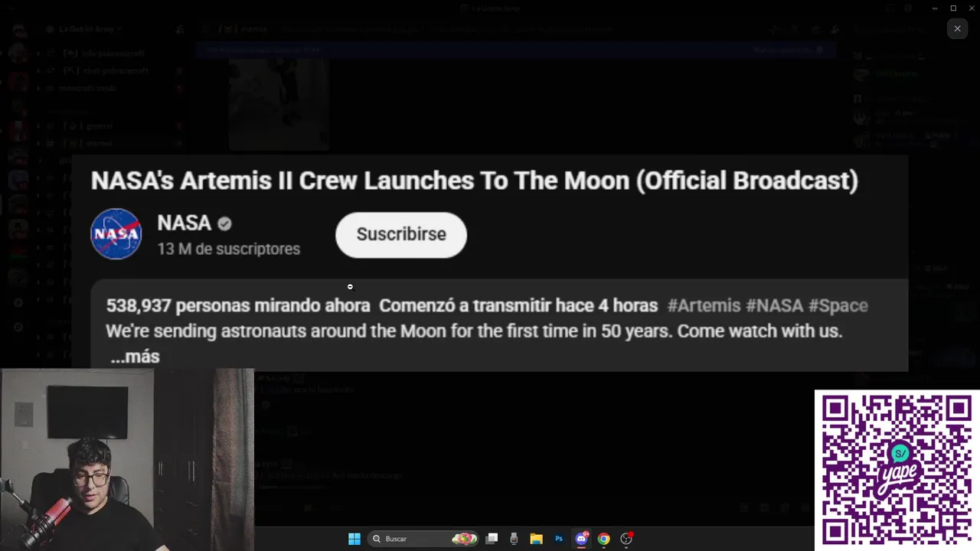Open Photoshop from the taskbar
This screenshot has width=980, height=551.
(x=559, y=539)
